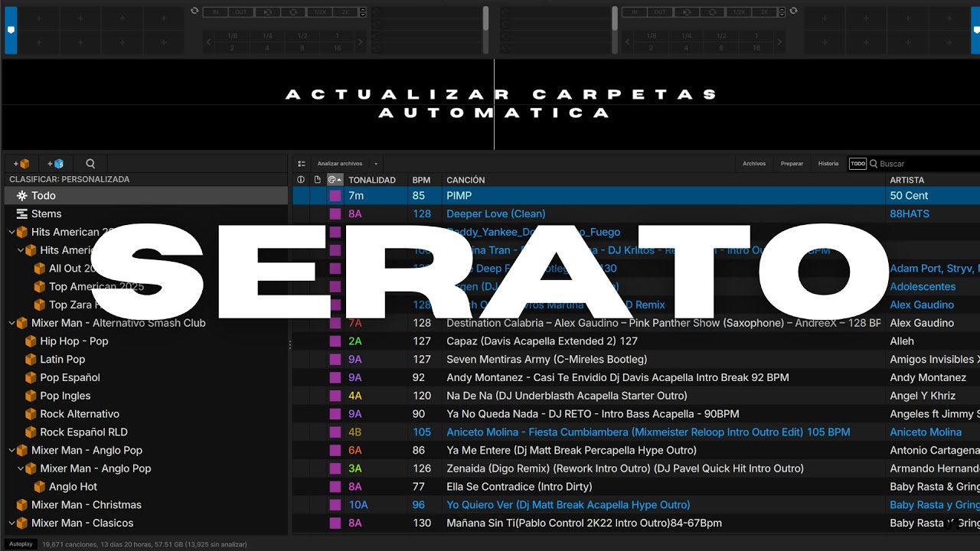The image size is (980, 551).
Task: Select the Todo all-tracks star icon
Action: pyautogui.click(x=22, y=196)
